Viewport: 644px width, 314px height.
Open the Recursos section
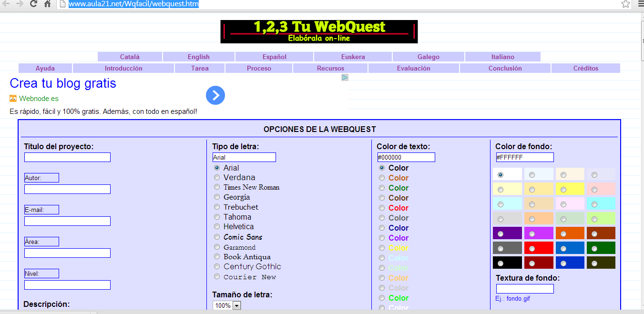click(x=330, y=68)
